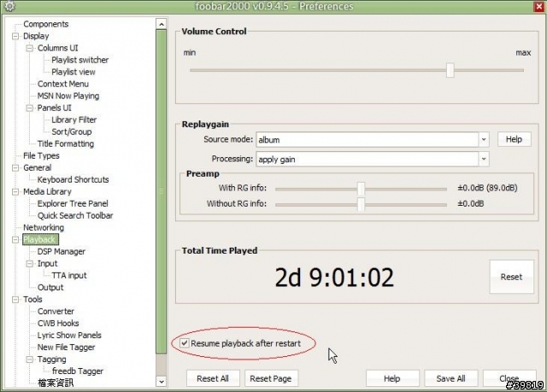Collapse the Input tree node
This screenshot has width=547, height=392.
pos(30,264)
